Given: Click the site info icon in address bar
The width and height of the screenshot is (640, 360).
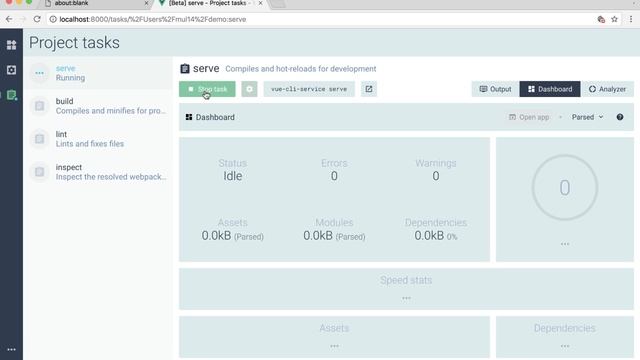Looking at the screenshot, I should click(53, 19).
